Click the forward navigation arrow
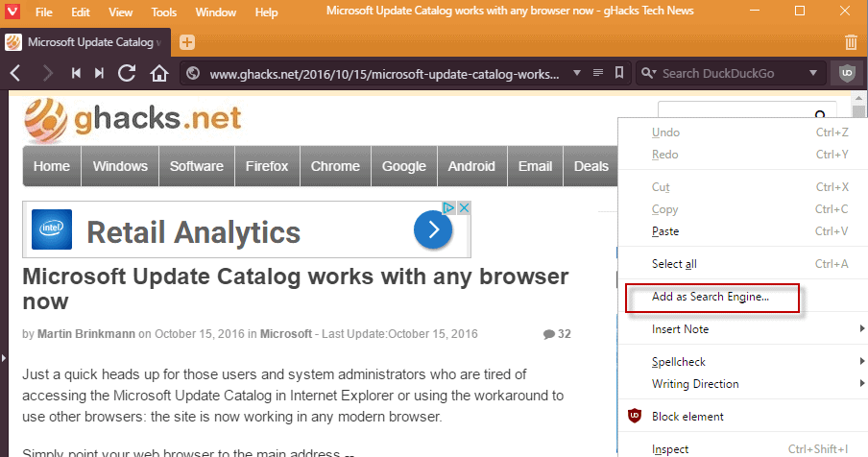The width and height of the screenshot is (868, 457). [47, 73]
